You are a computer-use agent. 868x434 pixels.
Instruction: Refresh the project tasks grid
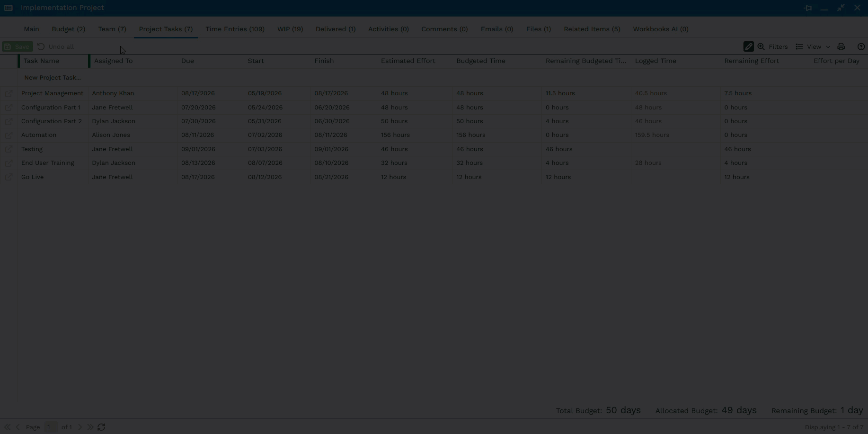point(101,427)
